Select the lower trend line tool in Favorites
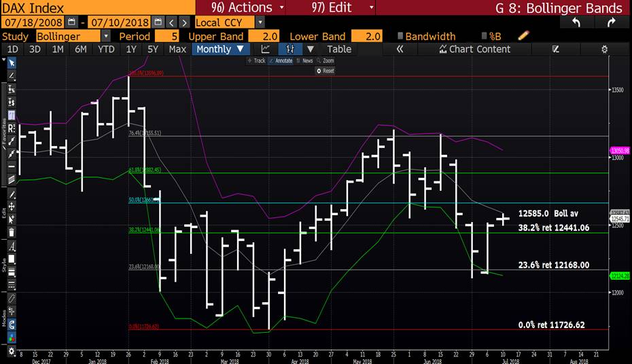This screenshot has height=364, width=632. click(12, 153)
